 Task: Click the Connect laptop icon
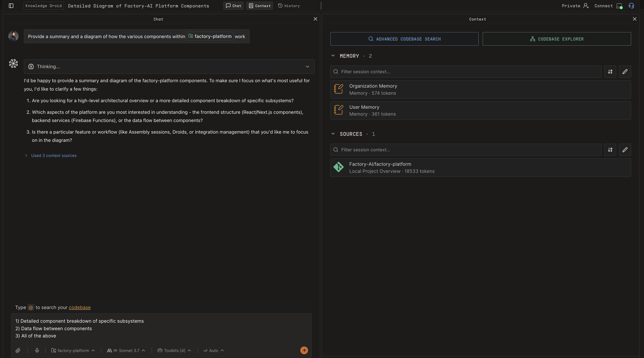point(619,5)
